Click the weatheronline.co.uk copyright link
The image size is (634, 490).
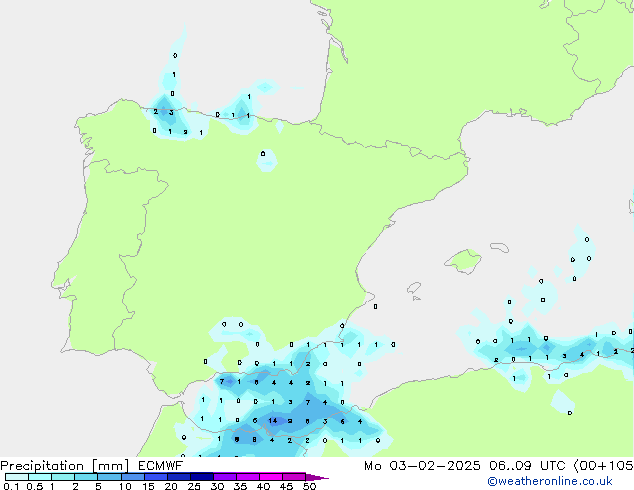point(549,481)
